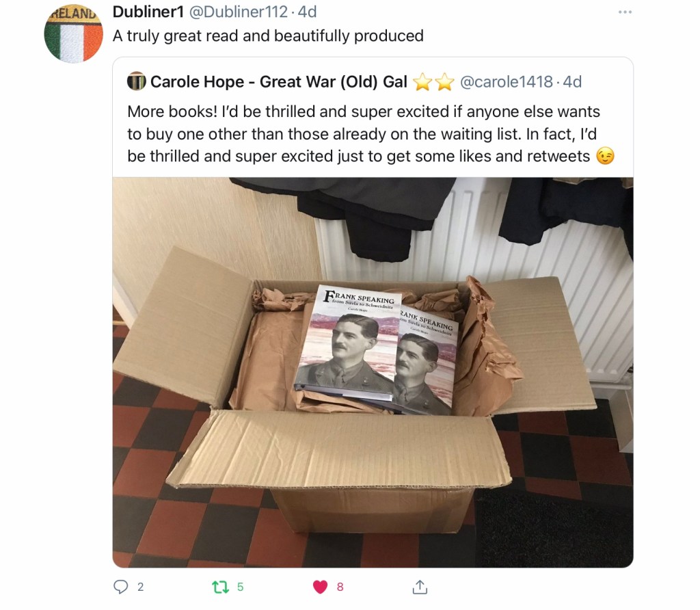Open the Dubliner1 display name

148,12
